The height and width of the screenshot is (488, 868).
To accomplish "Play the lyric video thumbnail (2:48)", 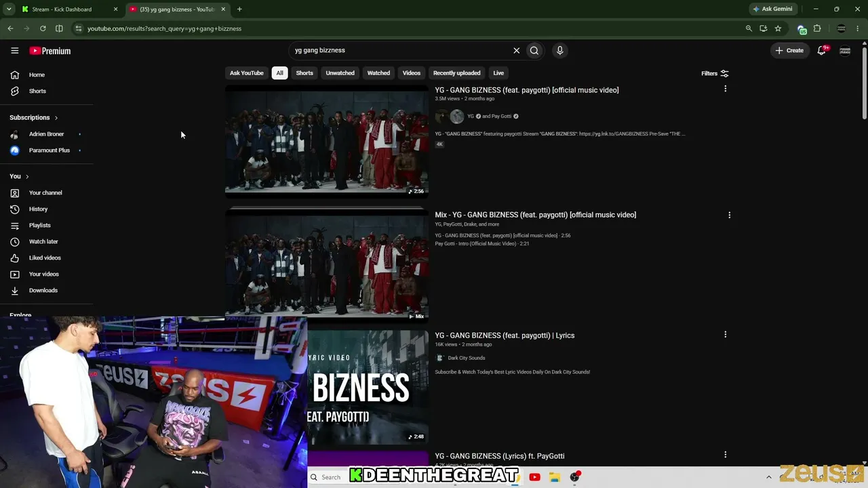I will [x=368, y=386].
